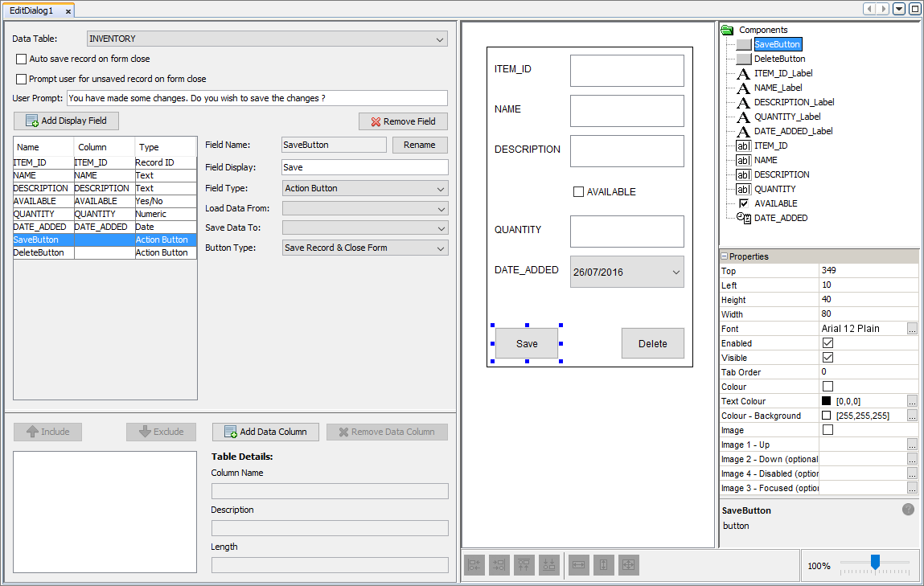Click the ITEM_ID_Label text icon in tree

point(743,73)
